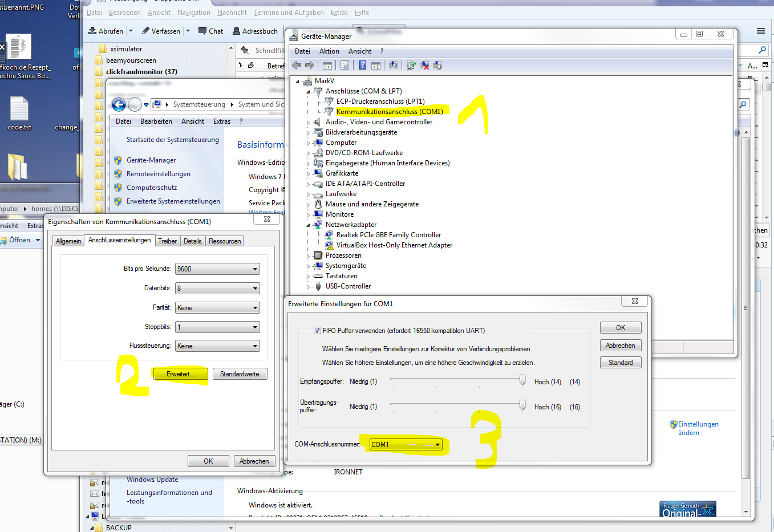
Task: Click the back arrow in Geräte-Manager toolbar
Action: click(297, 66)
